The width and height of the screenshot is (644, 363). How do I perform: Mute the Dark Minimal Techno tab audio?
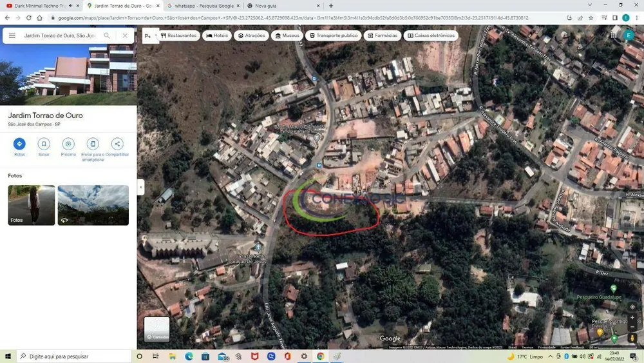[70, 6]
